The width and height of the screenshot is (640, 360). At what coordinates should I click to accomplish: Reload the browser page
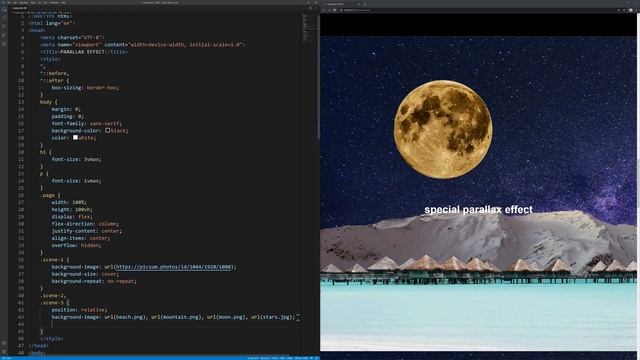(x=335, y=10)
